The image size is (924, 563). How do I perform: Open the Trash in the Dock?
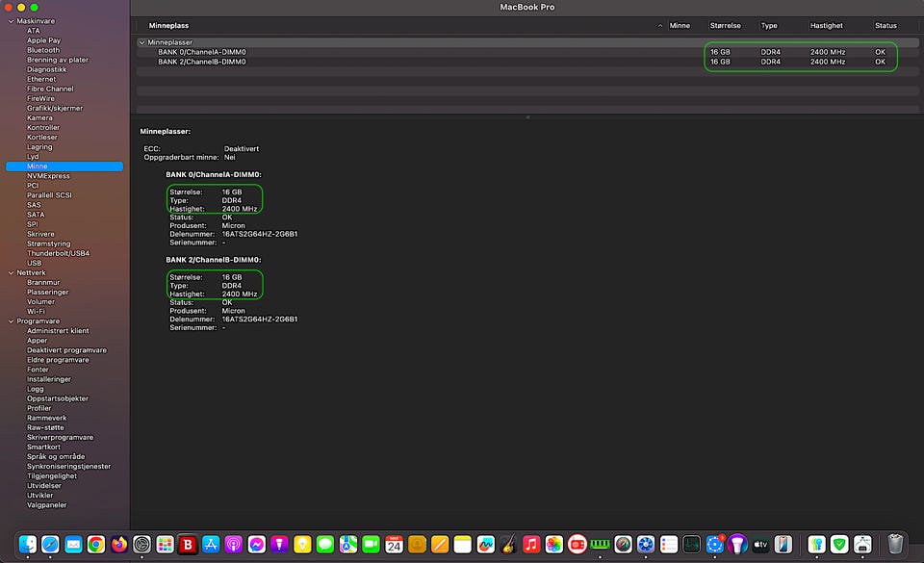[895, 545]
